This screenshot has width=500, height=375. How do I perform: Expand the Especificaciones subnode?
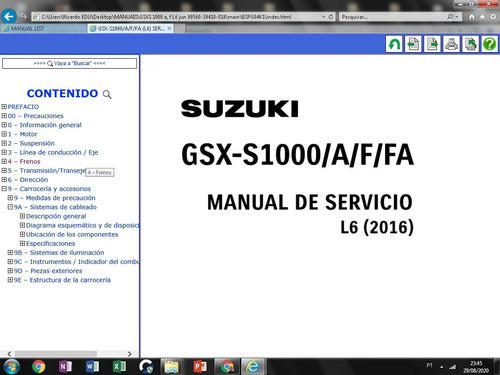pyautogui.click(x=22, y=243)
